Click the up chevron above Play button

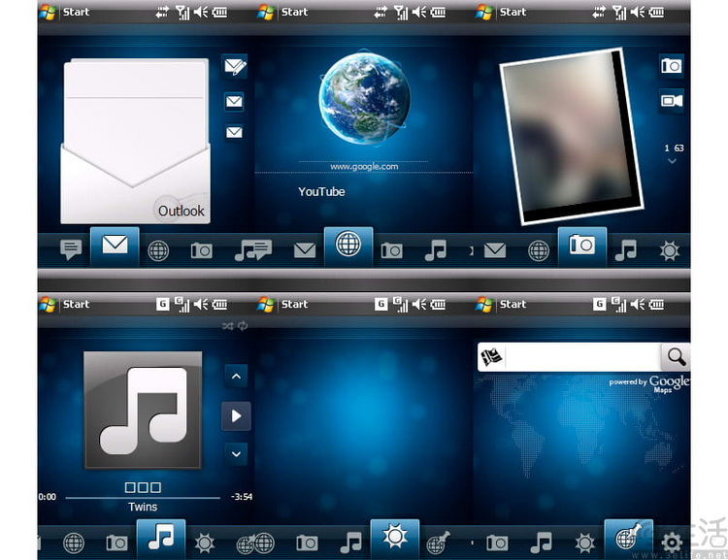pyautogui.click(x=236, y=377)
